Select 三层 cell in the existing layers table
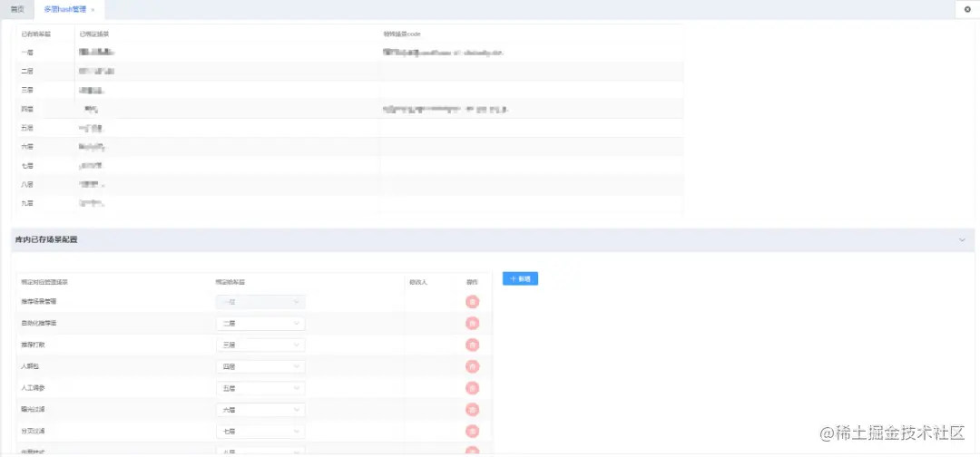Screen dimensions: 980x457 tap(27, 90)
